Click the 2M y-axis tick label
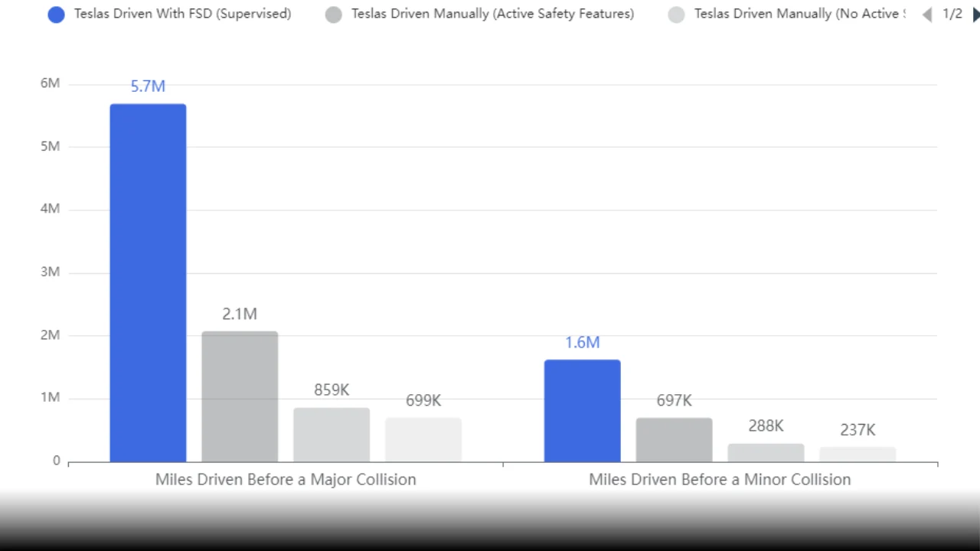The height and width of the screenshot is (551, 980). pyautogui.click(x=50, y=335)
